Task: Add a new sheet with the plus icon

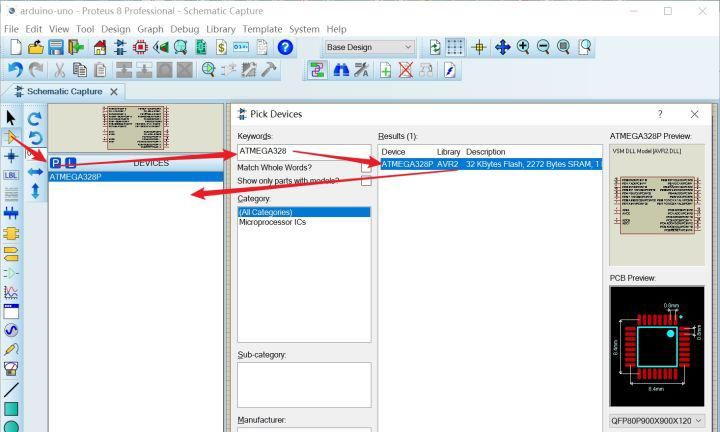Action: pos(385,70)
